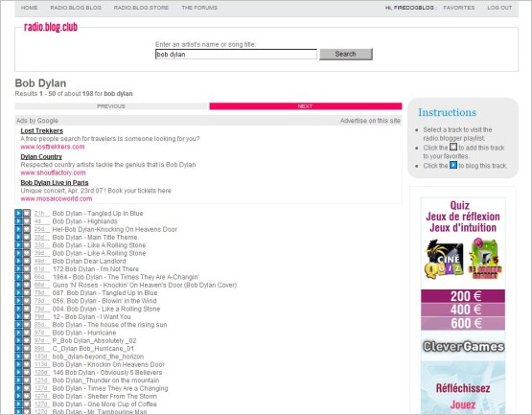The width and height of the screenshot is (532, 415).
Task: Blog the P_Bob Dylan_Absolutely_02 track
Action: pyautogui.click(x=18, y=340)
